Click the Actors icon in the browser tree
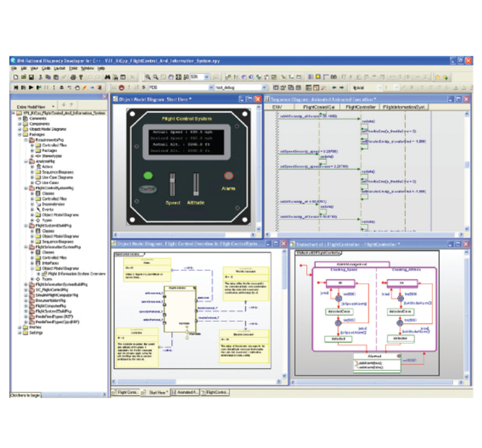482x448 pixels. [x=39, y=166]
